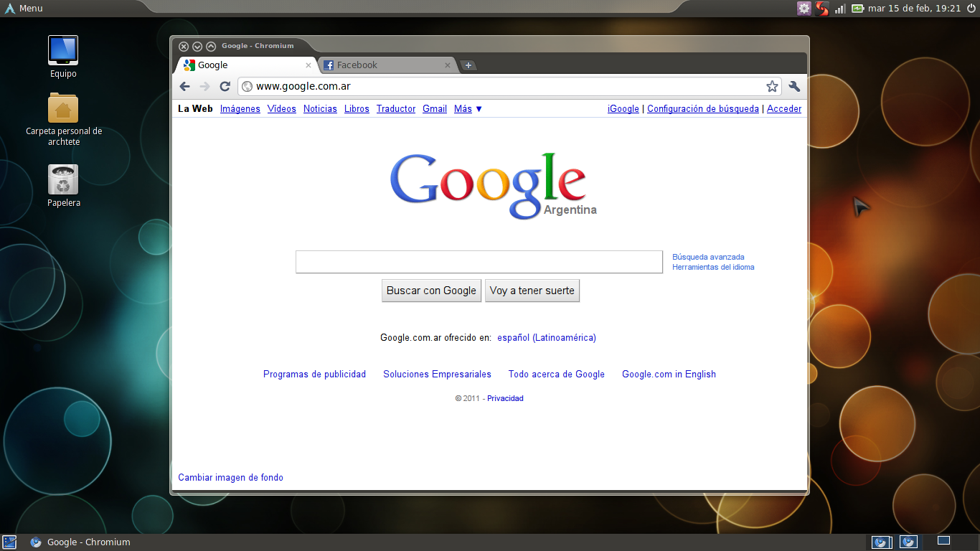Image resolution: width=980 pixels, height=551 pixels.
Task: Open the Papelera trash icon
Action: click(x=63, y=186)
